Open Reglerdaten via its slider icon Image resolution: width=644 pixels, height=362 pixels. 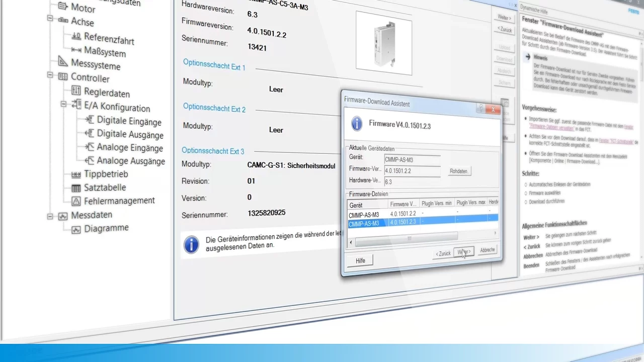tap(76, 91)
